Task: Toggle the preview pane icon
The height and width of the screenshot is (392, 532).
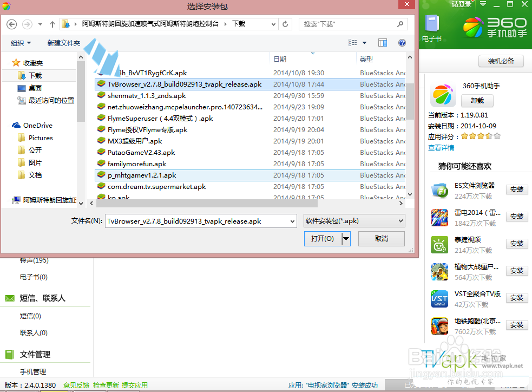Action: [383, 43]
